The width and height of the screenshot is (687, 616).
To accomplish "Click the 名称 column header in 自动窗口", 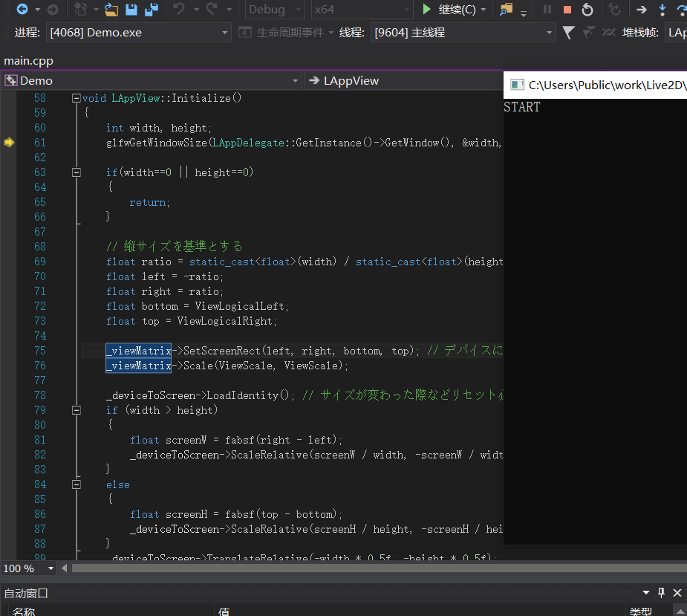I will [x=24, y=611].
